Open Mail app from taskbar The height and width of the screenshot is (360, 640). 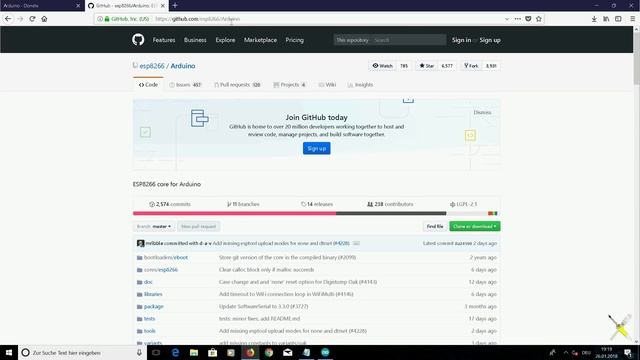tap(288, 353)
